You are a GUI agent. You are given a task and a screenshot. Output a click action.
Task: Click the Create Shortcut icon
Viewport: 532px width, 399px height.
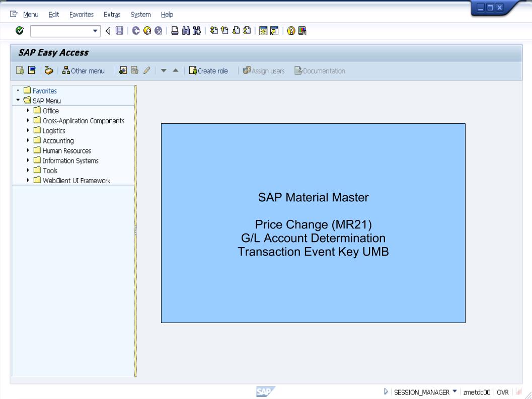click(x=275, y=31)
